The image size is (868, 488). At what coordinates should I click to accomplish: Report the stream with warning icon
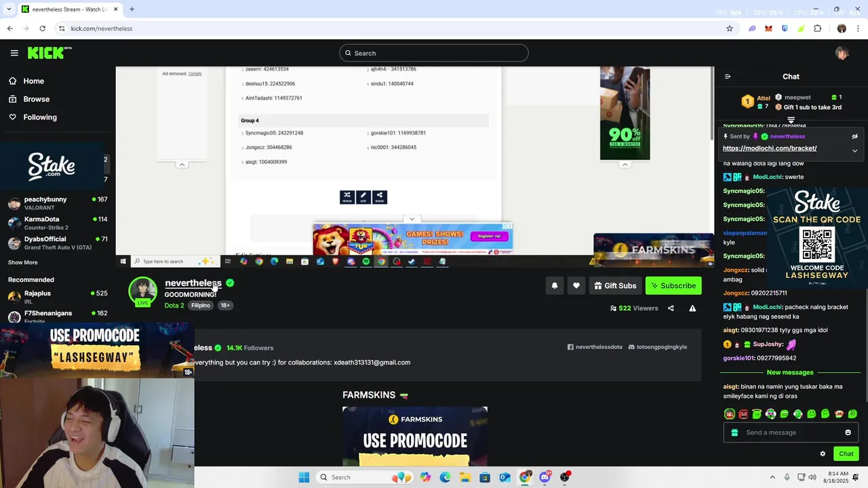click(x=692, y=308)
